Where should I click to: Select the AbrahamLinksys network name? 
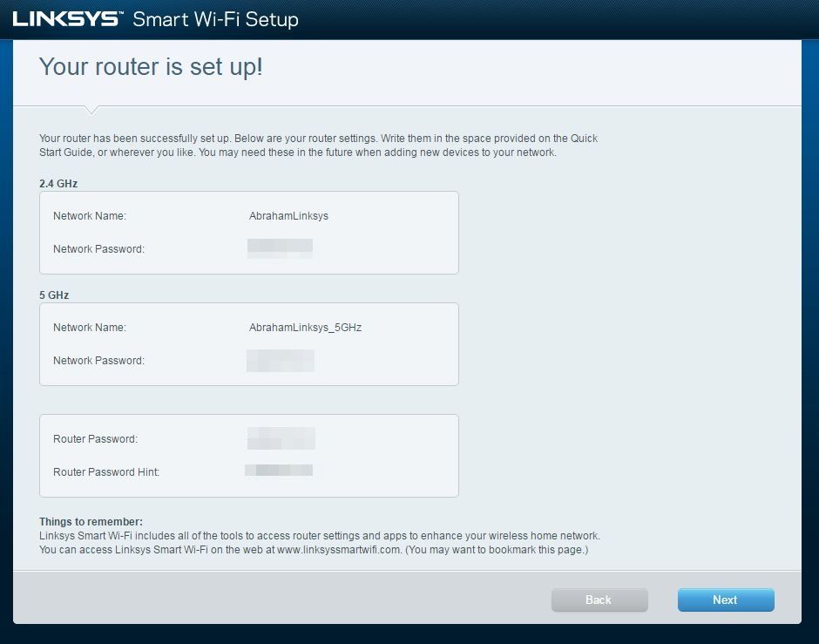pos(288,215)
